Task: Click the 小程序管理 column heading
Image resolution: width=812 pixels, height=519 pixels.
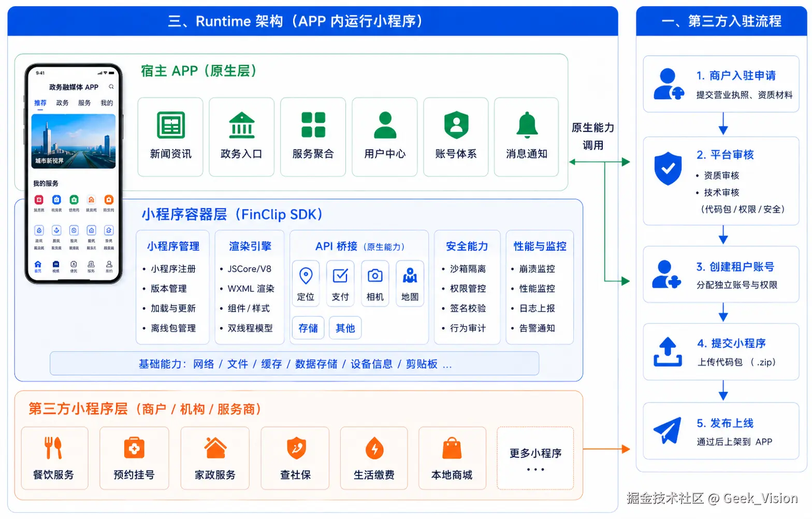Action: (x=173, y=246)
